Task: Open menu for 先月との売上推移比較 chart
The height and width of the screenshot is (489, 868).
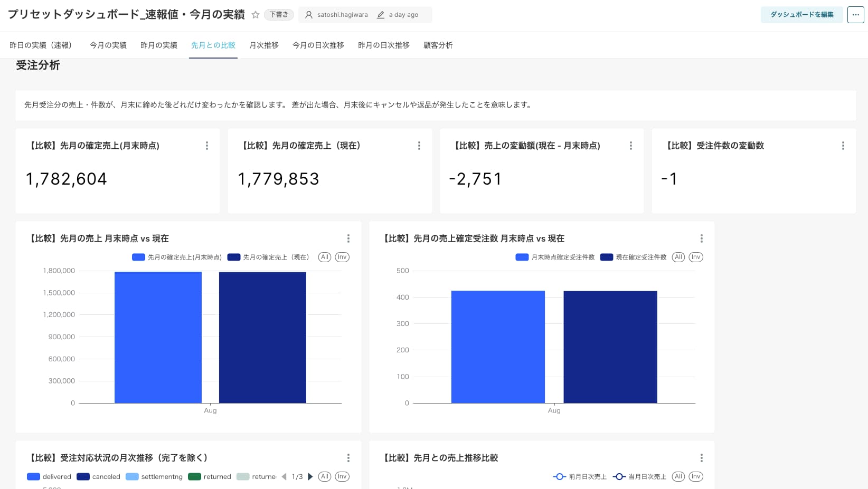Action: (x=702, y=458)
